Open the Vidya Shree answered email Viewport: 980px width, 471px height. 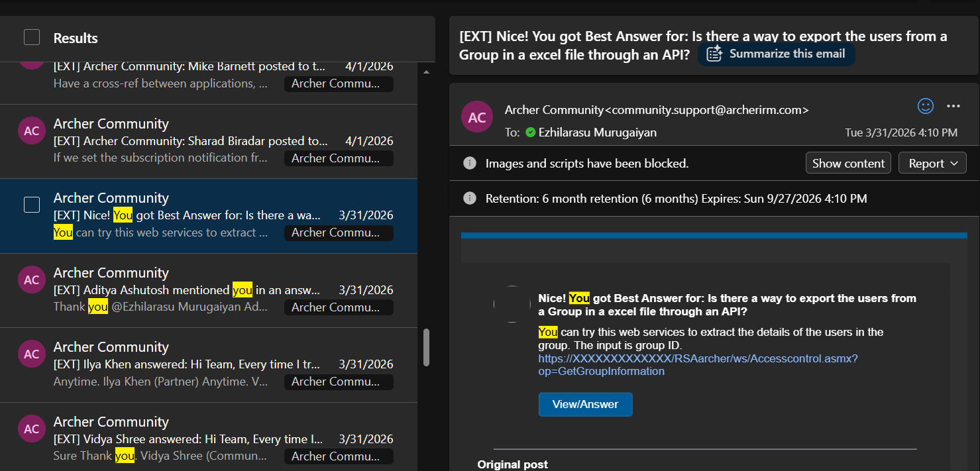point(209,437)
